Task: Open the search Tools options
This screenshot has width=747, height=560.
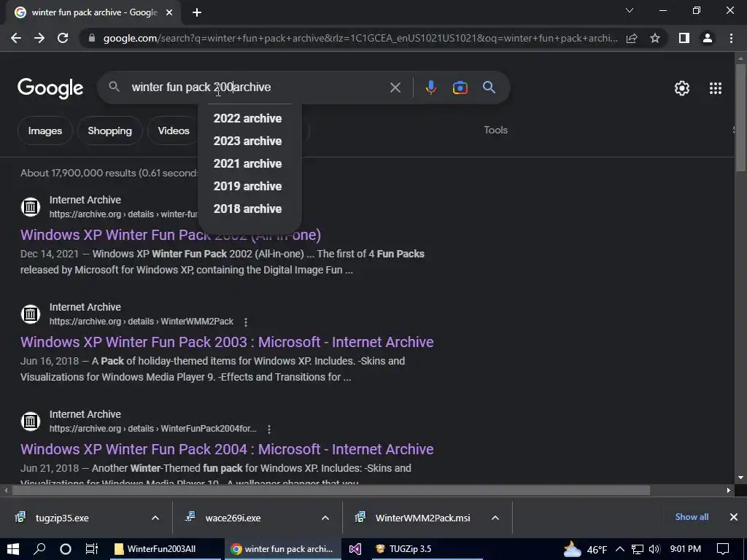Action: pyautogui.click(x=495, y=130)
